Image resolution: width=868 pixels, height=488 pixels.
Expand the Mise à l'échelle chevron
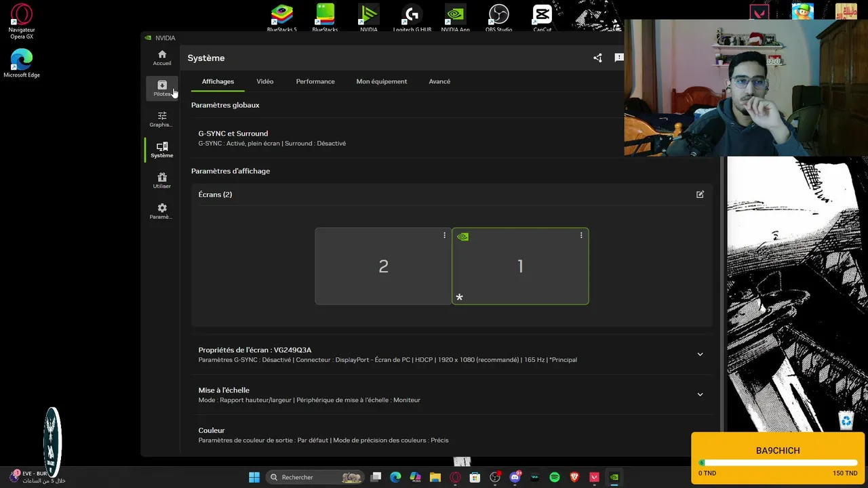700,394
